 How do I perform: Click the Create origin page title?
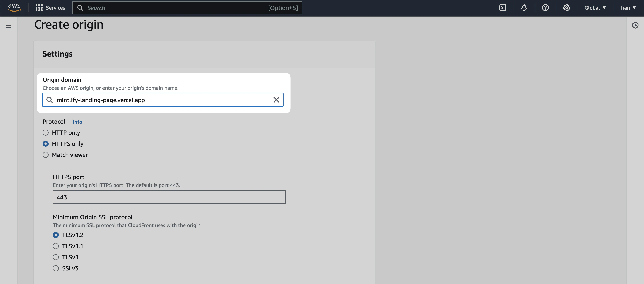click(x=69, y=25)
